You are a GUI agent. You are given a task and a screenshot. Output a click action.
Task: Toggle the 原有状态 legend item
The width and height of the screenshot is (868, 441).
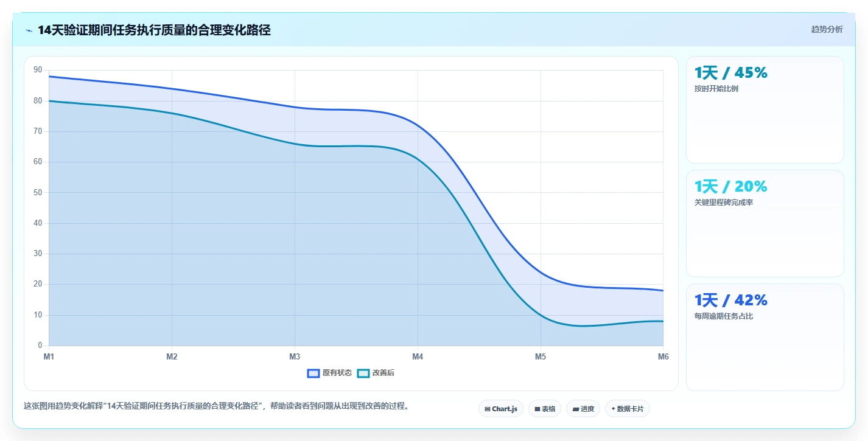(329, 373)
